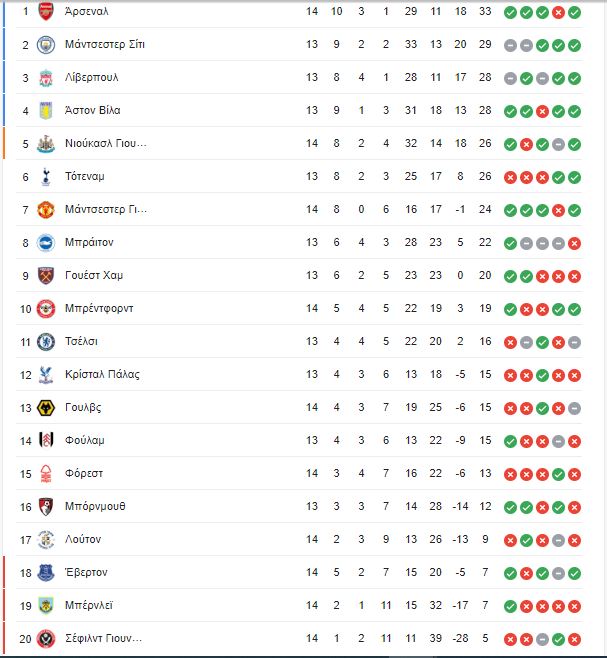Click the Sheffield United club crest
607x658 pixels.
[x=46, y=639]
